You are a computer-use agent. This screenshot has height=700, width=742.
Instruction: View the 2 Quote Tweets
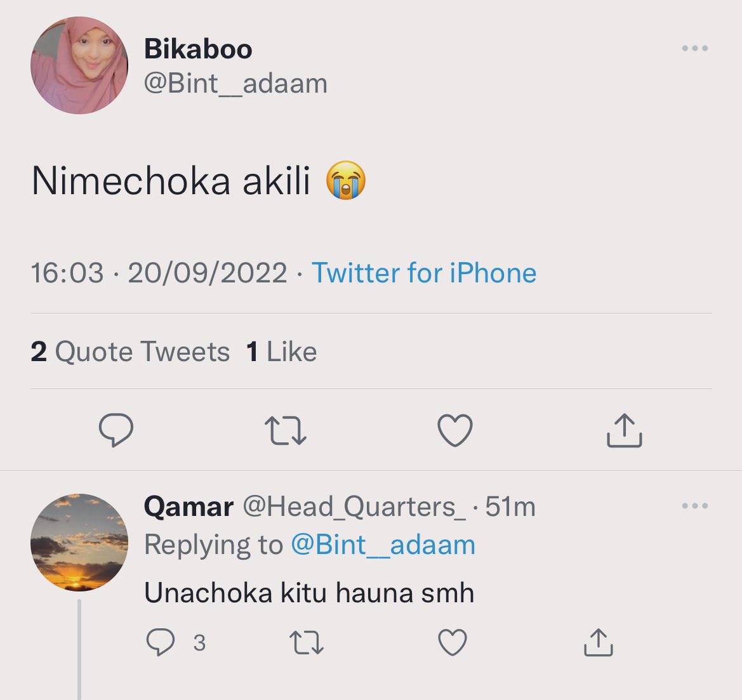click(x=130, y=351)
